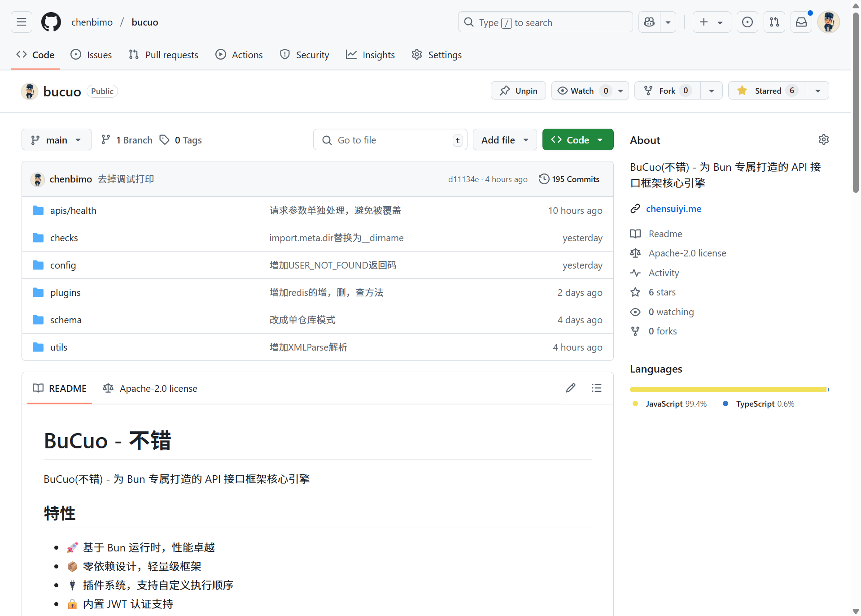Expand the Fork options dropdown arrow
This screenshot has height=616, width=861.
(x=712, y=91)
